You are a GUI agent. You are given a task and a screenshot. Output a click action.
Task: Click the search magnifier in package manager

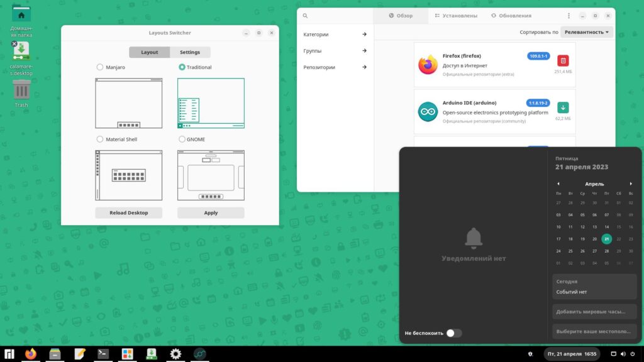tap(306, 16)
